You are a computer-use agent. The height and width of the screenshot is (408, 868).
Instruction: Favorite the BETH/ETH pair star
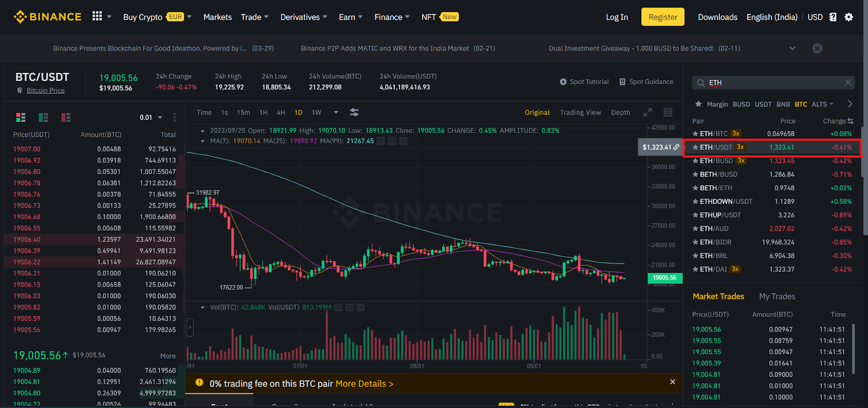[x=695, y=188]
